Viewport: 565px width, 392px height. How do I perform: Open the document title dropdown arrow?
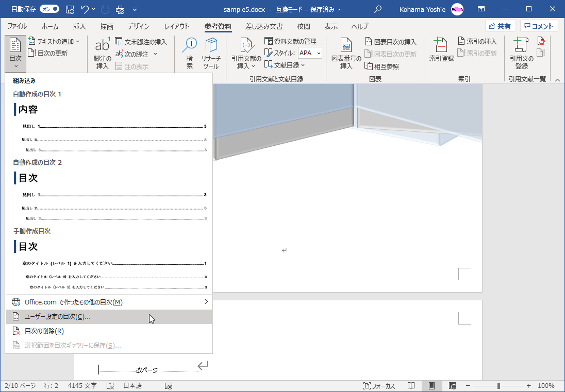[340, 10]
